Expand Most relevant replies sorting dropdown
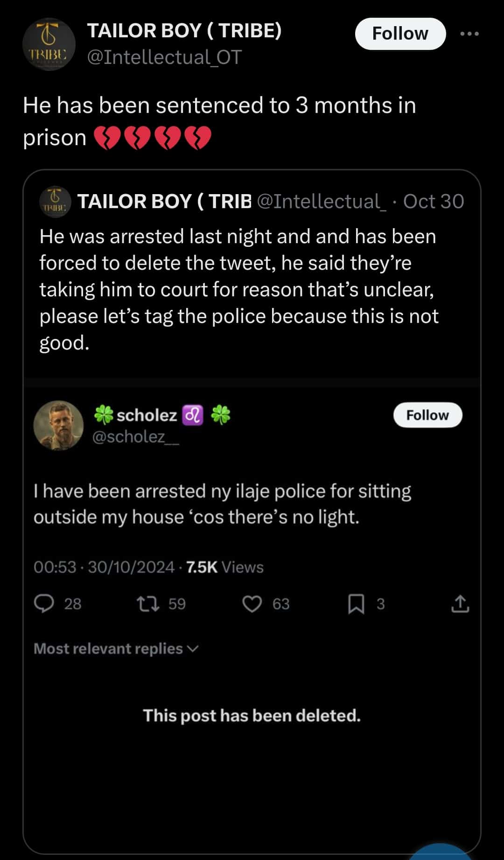 pyautogui.click(x=116, y=649)
